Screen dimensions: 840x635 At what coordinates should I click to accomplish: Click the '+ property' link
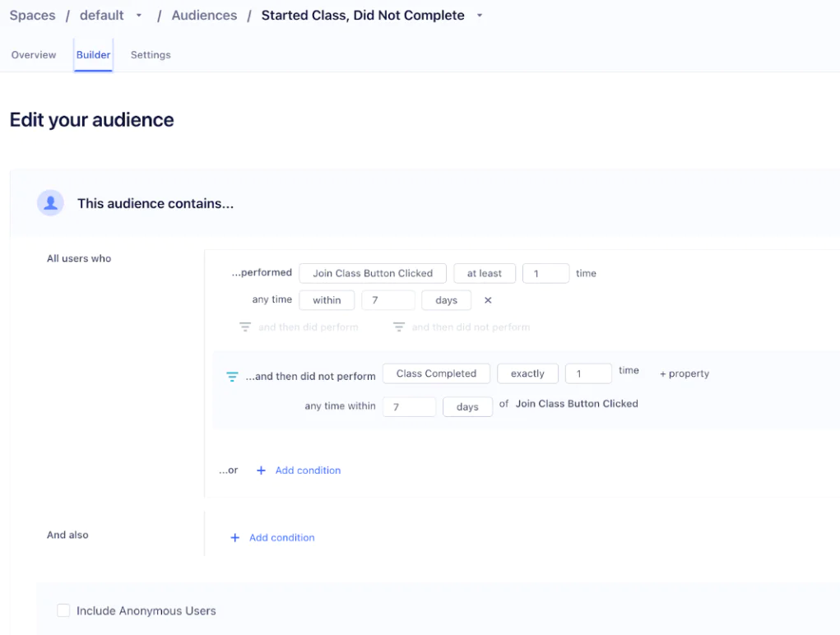pyautogui.click(x=685, y=373)
